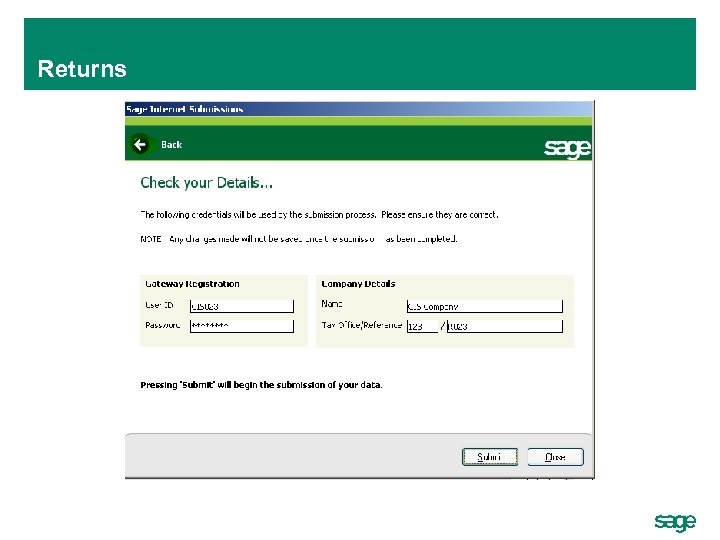Click the 'following credentials' instruction line
The image size is (720, 540).
(319, 214)
